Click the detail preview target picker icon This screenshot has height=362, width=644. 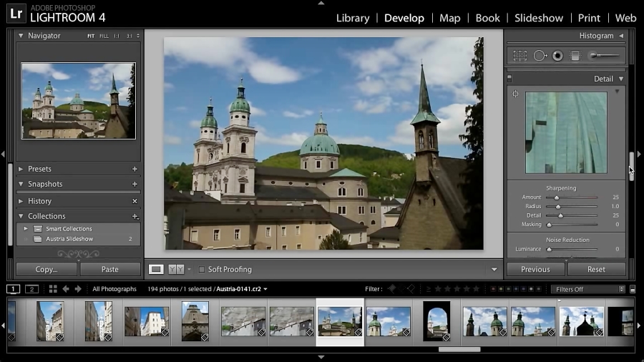pyautogui.click(x=515, y=94)
